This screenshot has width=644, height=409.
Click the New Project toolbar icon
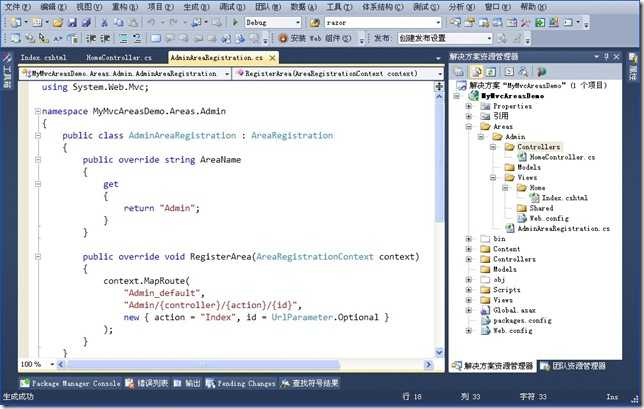[16, 22]
